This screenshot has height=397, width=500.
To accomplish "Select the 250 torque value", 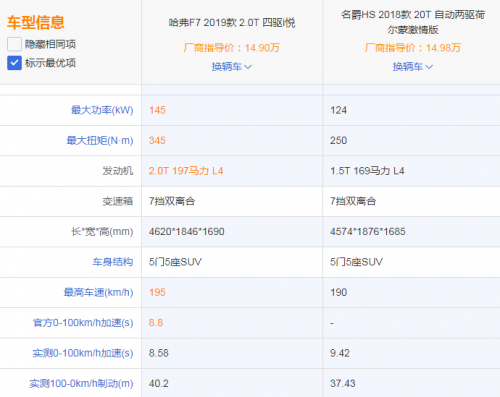I will pos(338,140).
